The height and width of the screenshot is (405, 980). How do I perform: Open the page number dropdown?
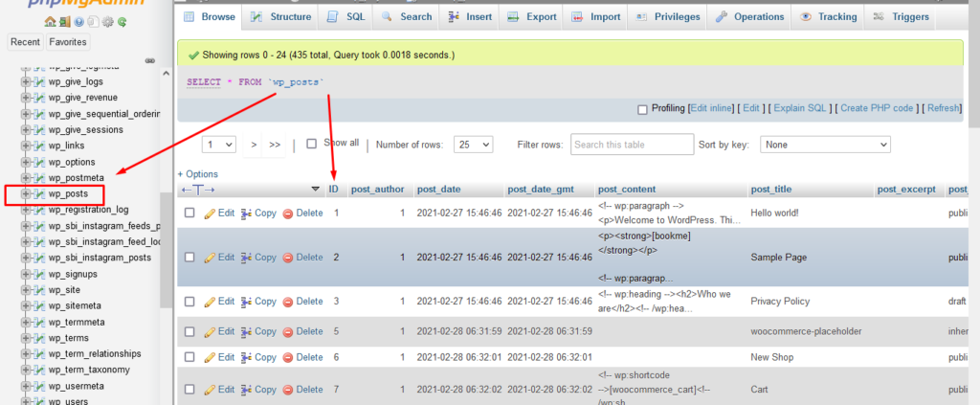click(219, 145)
